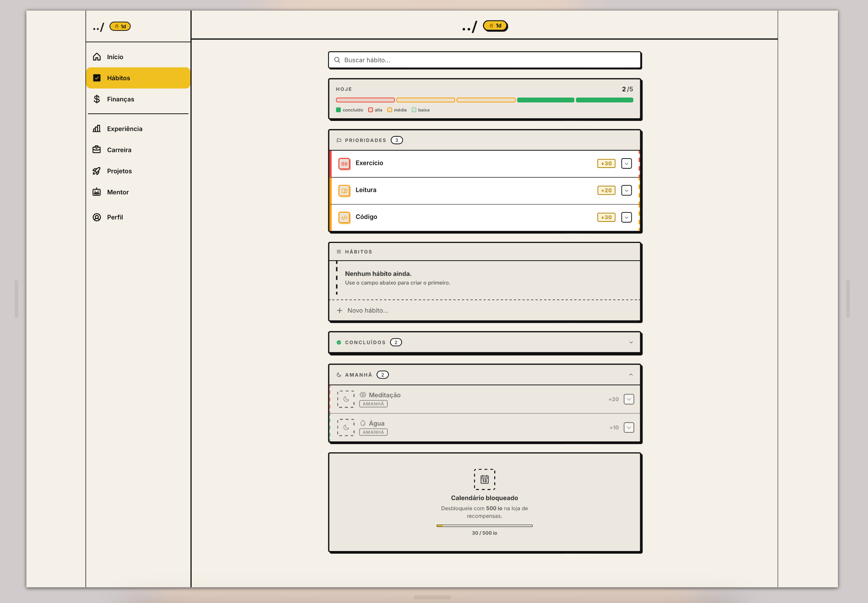Click the Mentor robot icon in sidebar

[x=97, y=192]
